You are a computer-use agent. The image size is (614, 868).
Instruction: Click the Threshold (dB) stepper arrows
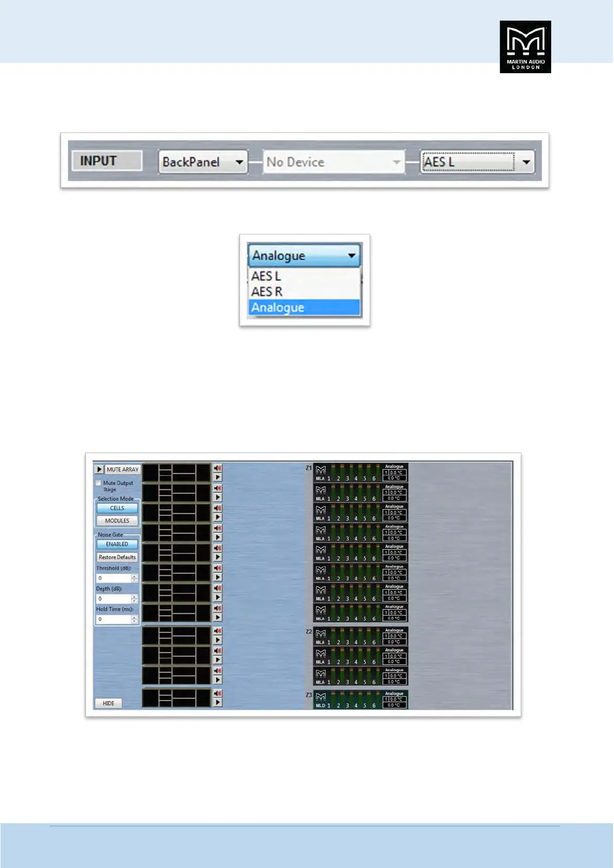135,578
